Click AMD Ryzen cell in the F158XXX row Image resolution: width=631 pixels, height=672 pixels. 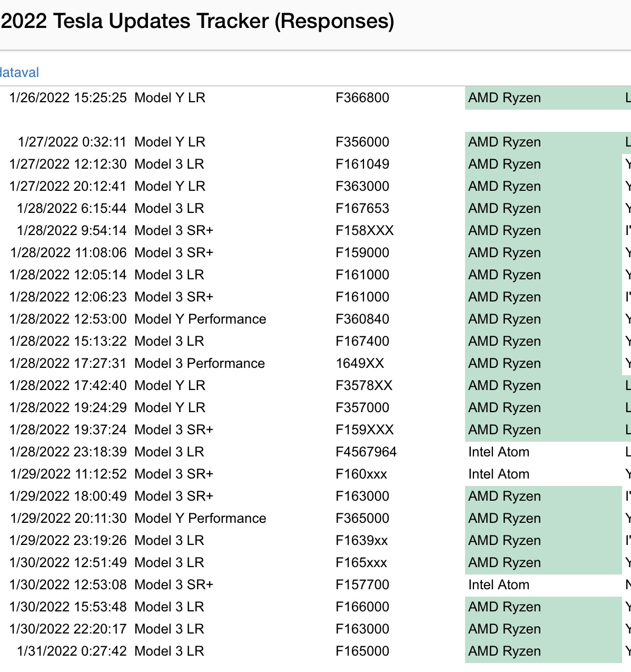point(544,230)
